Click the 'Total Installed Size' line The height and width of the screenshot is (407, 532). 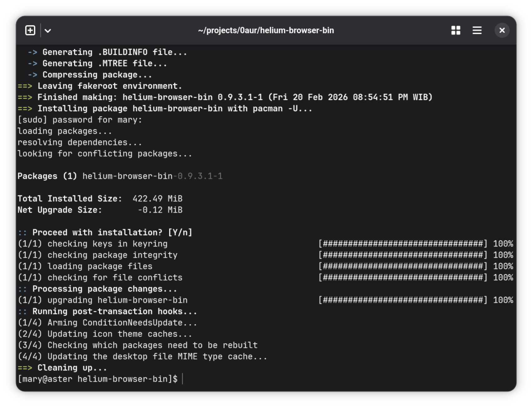100,199
